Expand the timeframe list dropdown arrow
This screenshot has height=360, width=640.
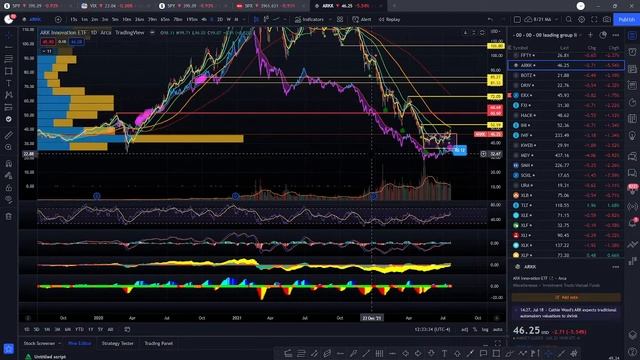click(x=244, y=19)
